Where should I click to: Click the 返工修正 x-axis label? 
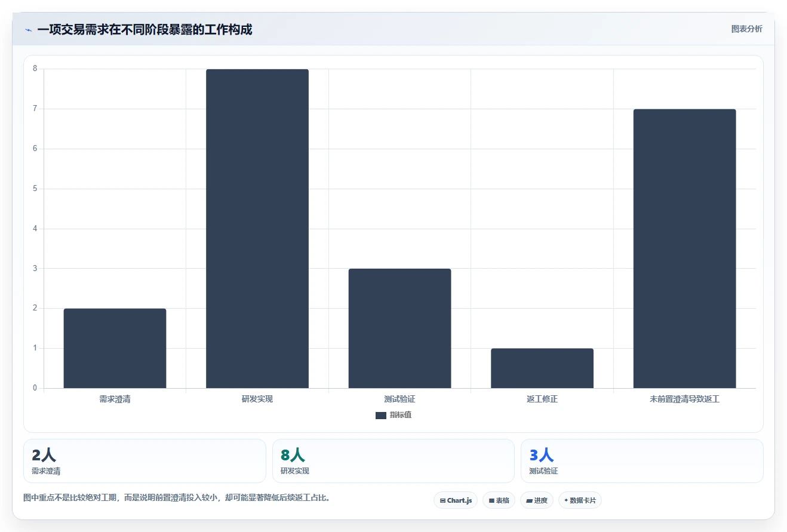point(542,399)
